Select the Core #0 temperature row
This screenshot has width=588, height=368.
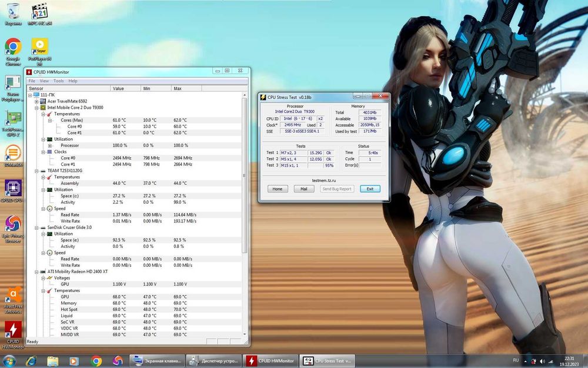[x=134, y=127]
